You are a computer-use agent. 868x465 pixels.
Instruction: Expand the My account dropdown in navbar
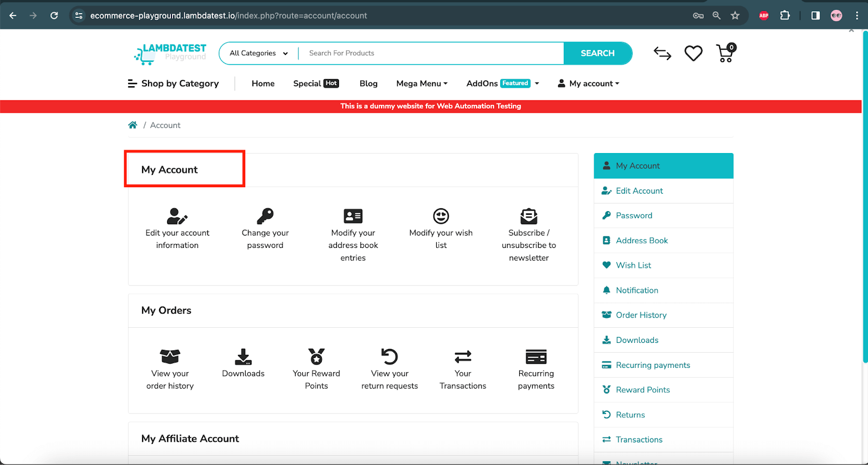click(589, 84)
